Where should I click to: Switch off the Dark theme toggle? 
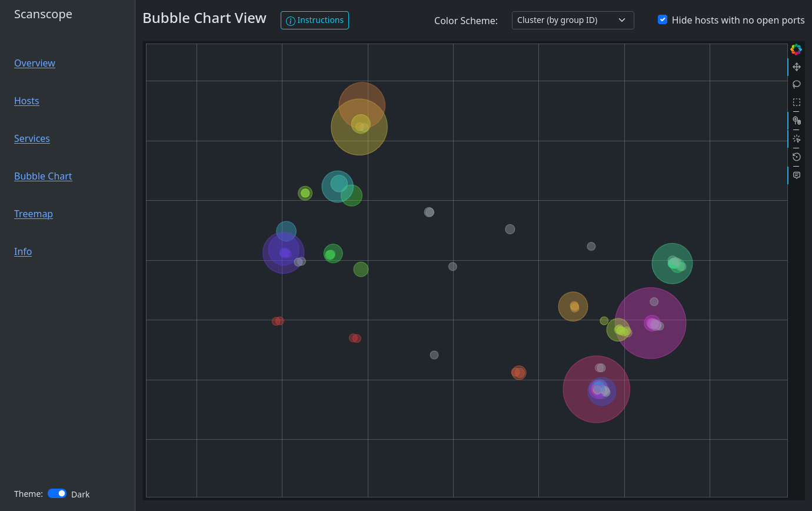point(57,493)
